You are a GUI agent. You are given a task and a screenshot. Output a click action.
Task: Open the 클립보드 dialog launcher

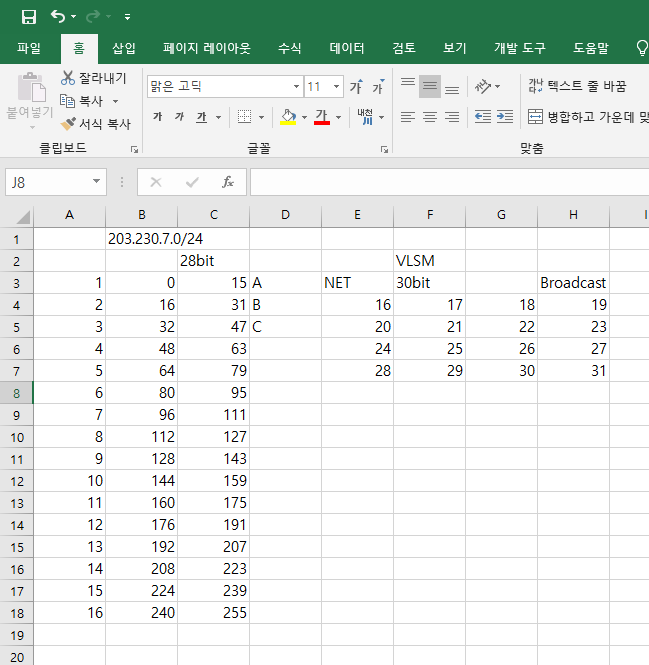tap(134, 149)
